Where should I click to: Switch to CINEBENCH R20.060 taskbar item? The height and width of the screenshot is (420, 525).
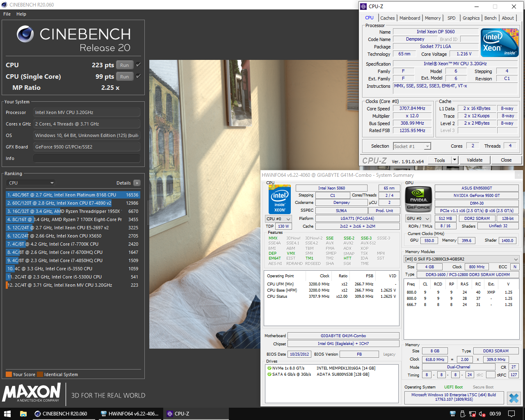coord(64,413)
